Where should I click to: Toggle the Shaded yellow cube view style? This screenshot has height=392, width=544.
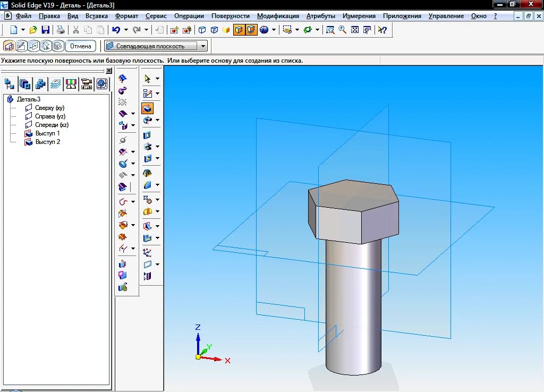coord(226,30)
